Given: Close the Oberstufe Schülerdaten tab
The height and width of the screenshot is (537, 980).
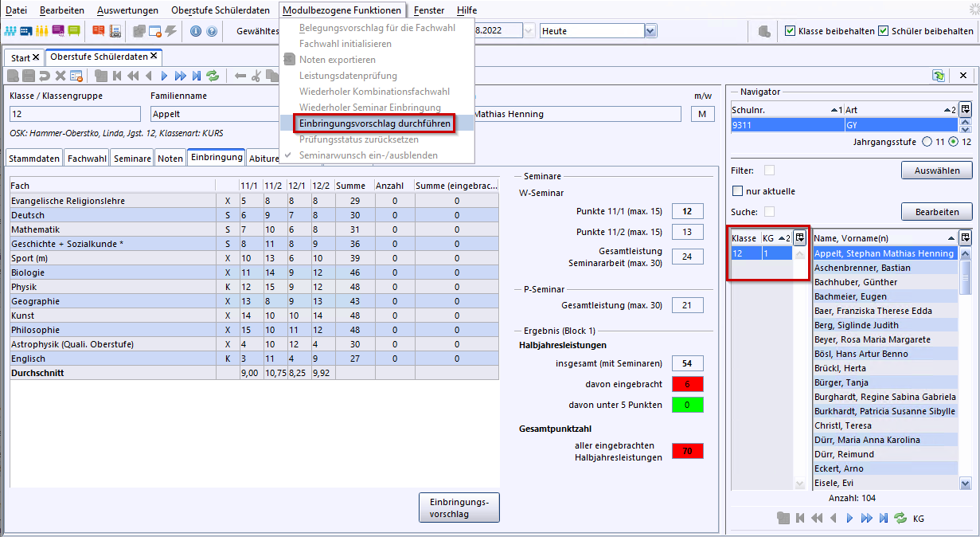Looking at the screenshot, I should (154, 57).
